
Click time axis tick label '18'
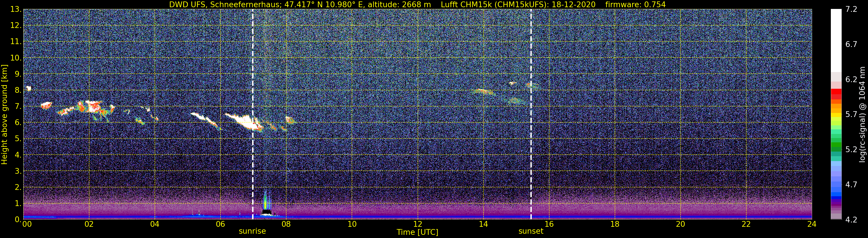(x=614, y=224)
